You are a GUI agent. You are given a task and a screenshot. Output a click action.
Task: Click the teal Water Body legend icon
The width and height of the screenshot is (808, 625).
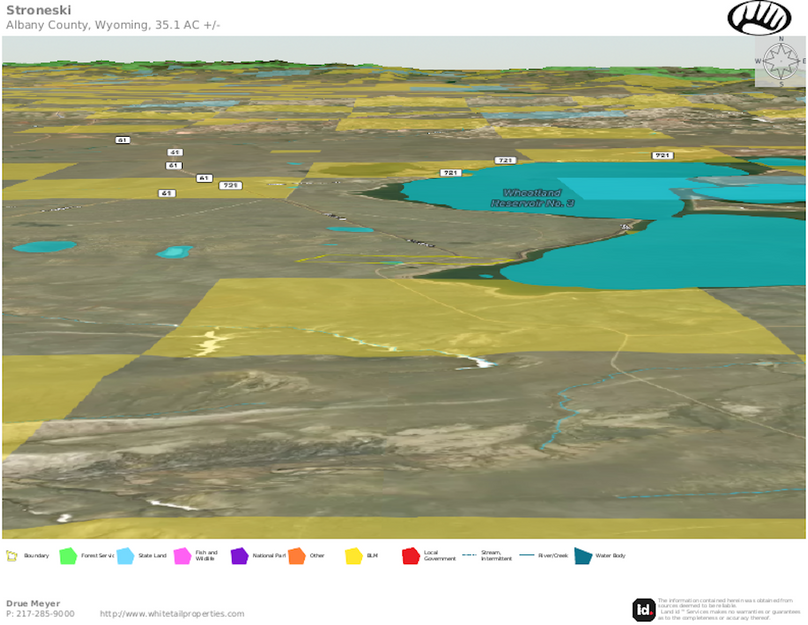click(582, 556)
